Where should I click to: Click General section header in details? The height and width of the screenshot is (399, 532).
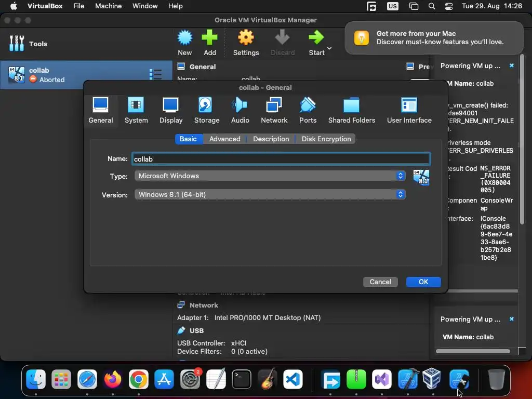(202, 66)
